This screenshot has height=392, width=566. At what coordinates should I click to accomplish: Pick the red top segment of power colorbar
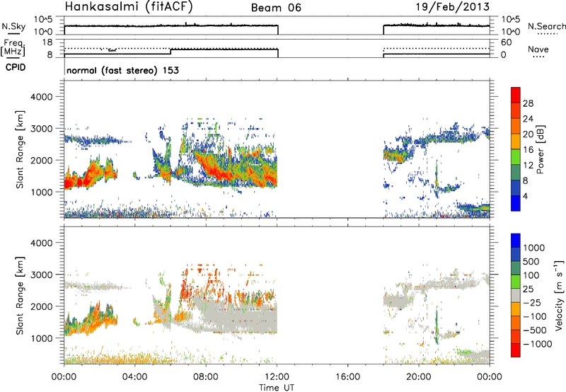pos(516,95)
